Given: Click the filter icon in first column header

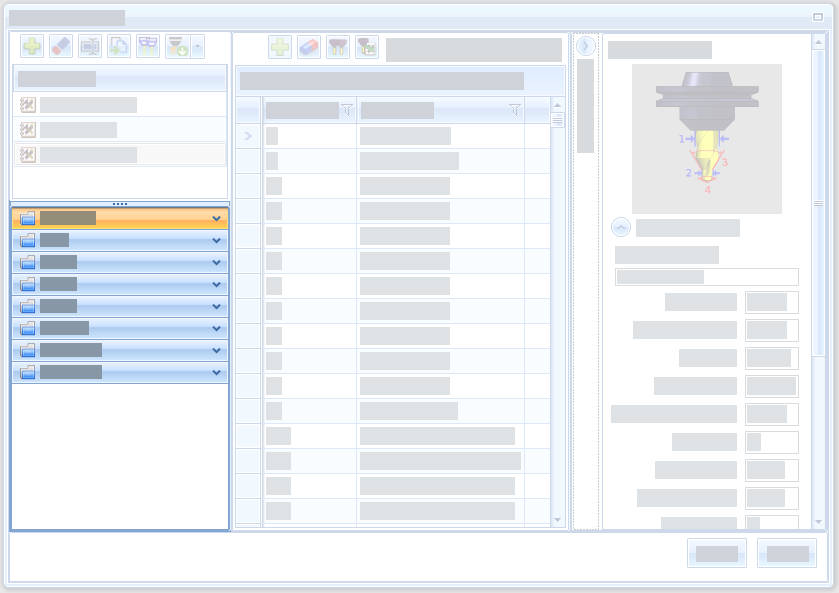Looking at the screenshot, I should 347,110.
